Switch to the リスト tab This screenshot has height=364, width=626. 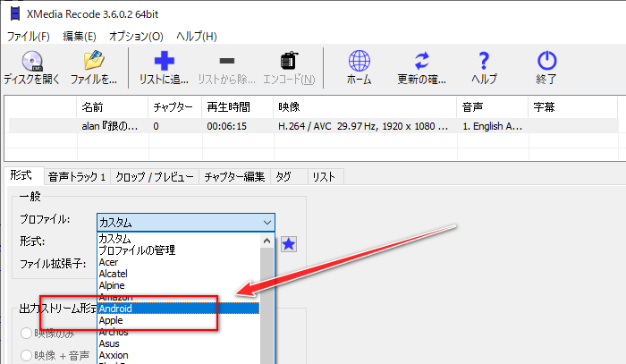[324, 177]
